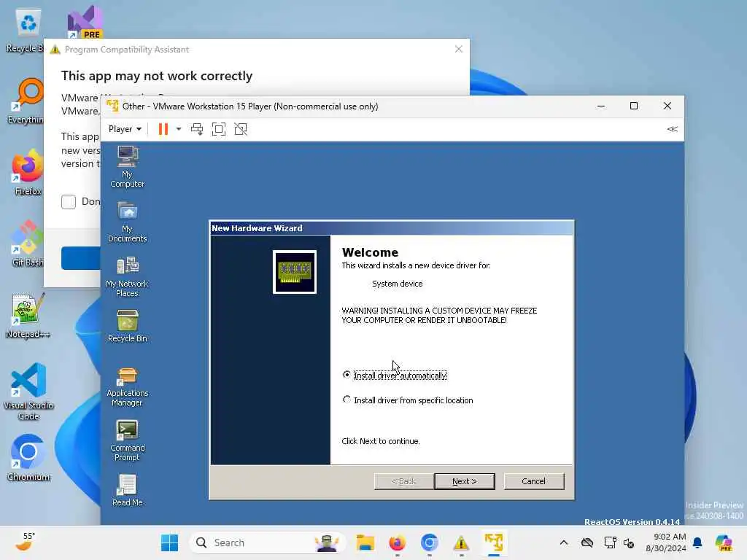Image resolution: width=747 pixels, height=560 pixels.
Task: Launch the Command Prompt in ReactOS
Action: pyautogui.click(x=127, y=440)
